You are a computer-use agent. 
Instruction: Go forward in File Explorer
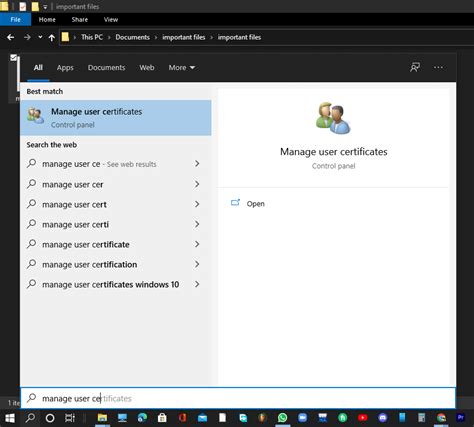(27, 37)
